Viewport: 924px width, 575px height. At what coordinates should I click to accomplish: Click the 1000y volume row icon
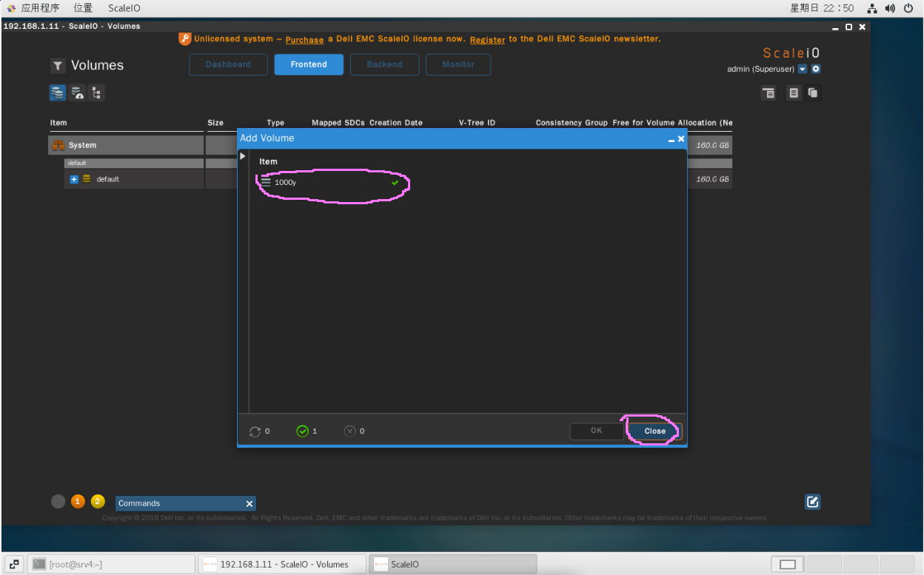(x=266, y=181)
